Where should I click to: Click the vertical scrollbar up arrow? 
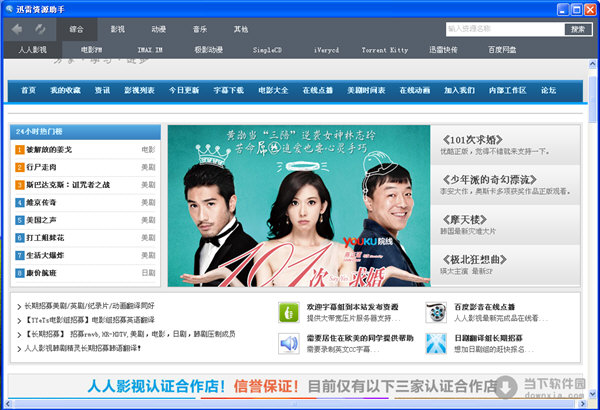click(x=593, y=64)
